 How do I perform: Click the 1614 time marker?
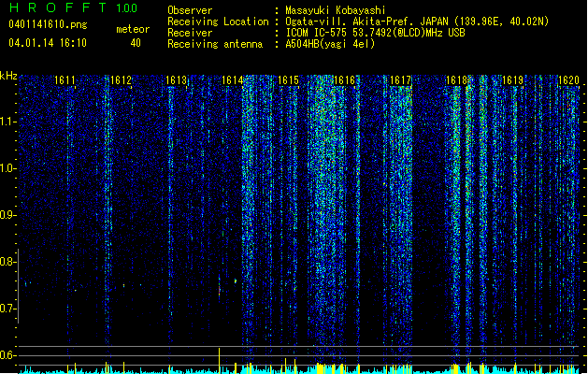coord(233,80)
